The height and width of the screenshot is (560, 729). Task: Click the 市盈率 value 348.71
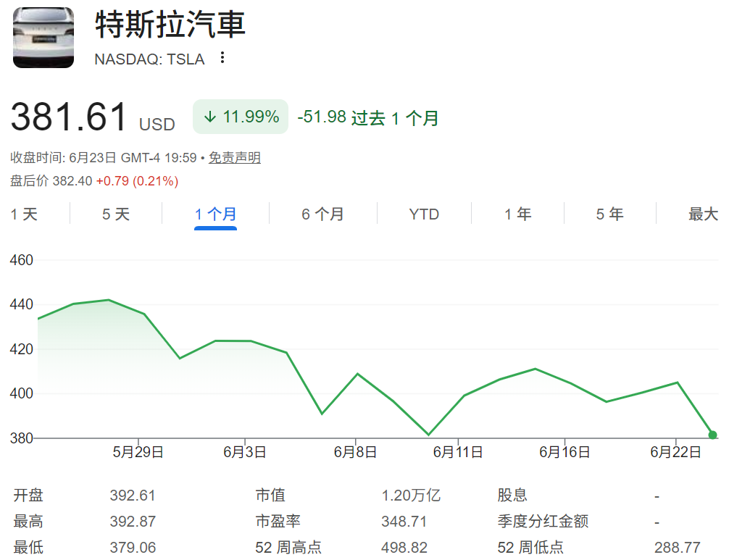coord(404,522)
